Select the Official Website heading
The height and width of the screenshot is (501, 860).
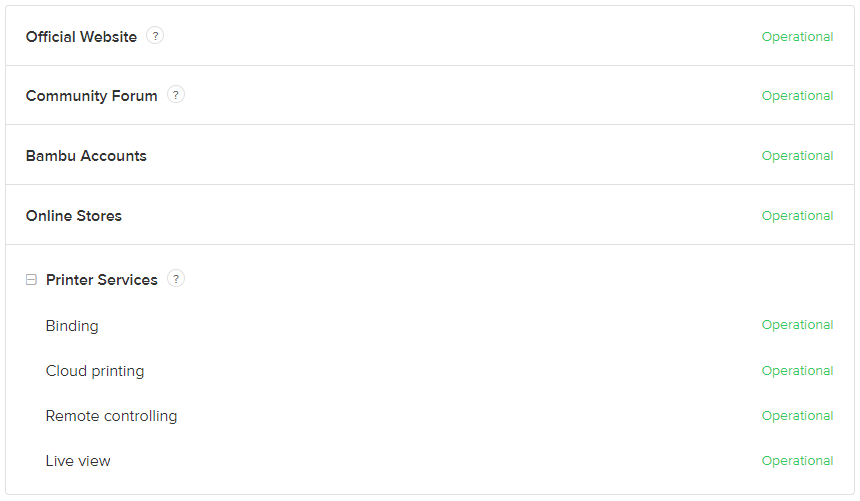(x=81, y=37)
